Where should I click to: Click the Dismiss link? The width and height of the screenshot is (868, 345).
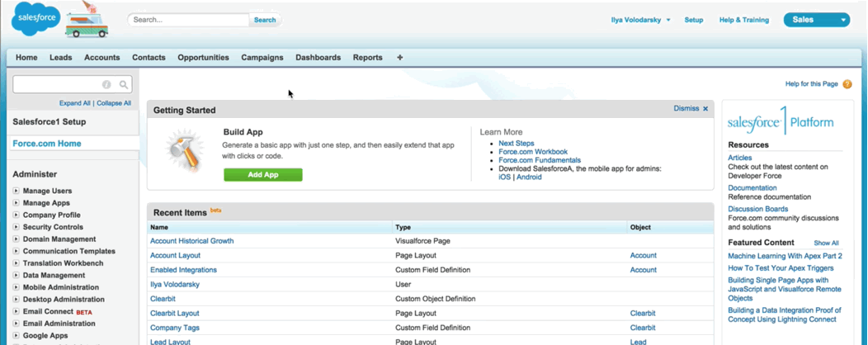(686, 109)
